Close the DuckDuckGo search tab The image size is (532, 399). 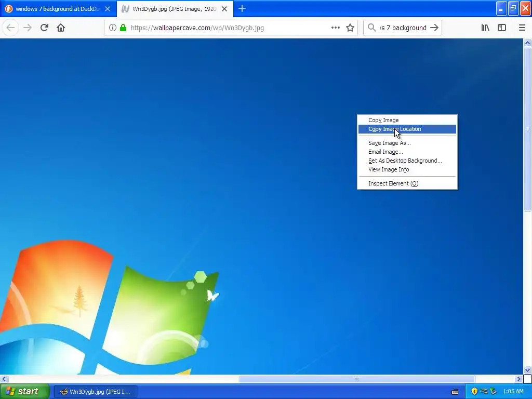tap(108, 9)
